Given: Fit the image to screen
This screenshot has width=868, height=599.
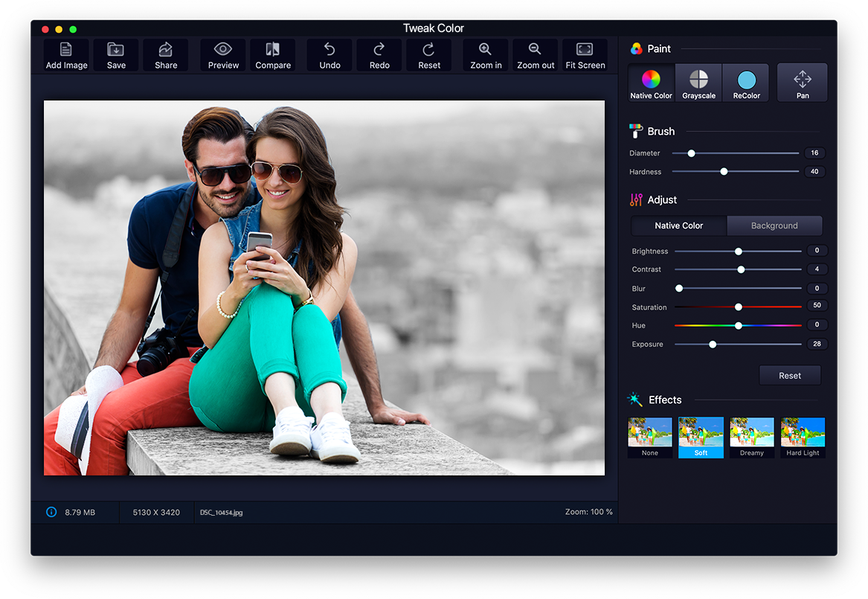Looking at the screenshot, I should [585, 55].
